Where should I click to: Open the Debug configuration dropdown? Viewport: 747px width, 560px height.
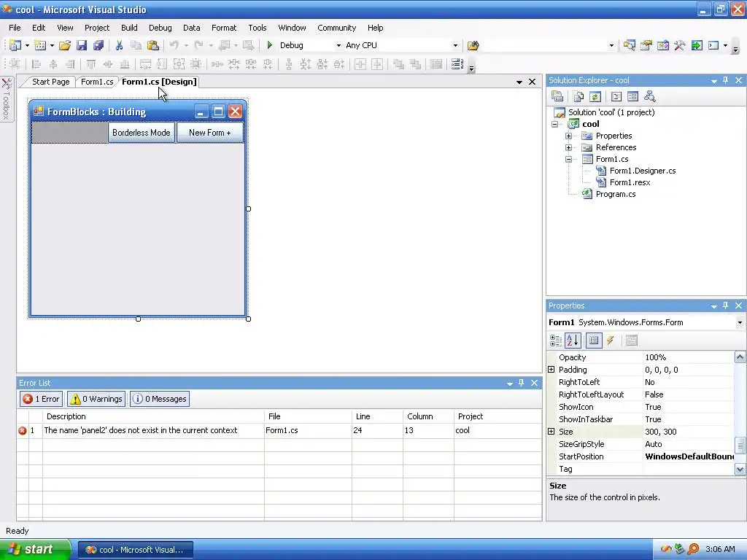338,46
